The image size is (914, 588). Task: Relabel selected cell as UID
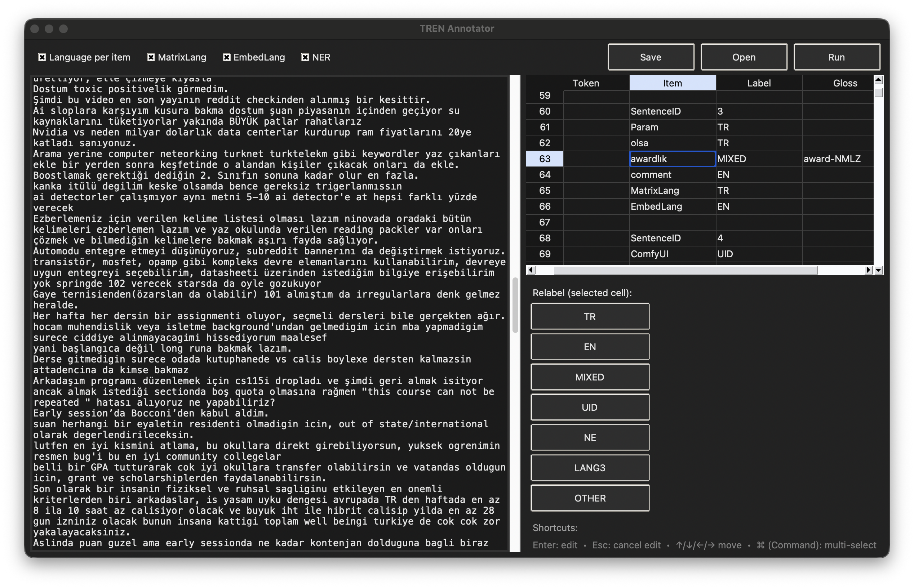click(x=589, y=407)
